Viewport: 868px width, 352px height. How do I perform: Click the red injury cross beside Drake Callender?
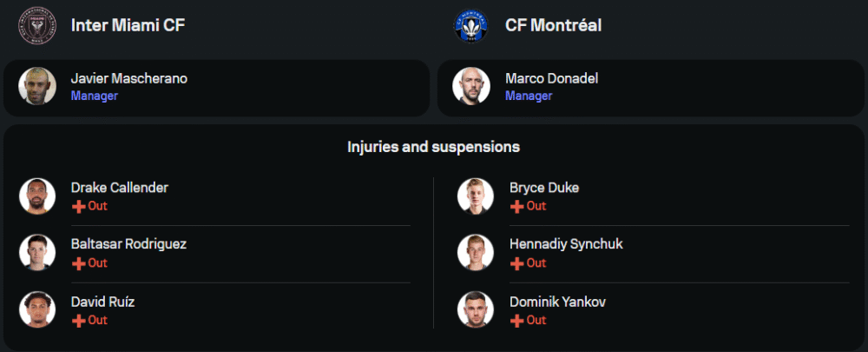tap(78, 207)
